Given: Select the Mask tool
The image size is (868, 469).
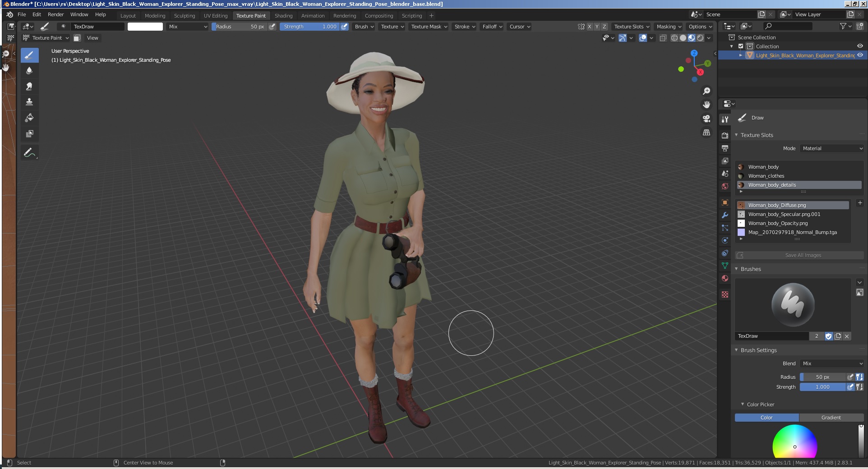Looking at the screenshot, I should (x=29, y=133).
